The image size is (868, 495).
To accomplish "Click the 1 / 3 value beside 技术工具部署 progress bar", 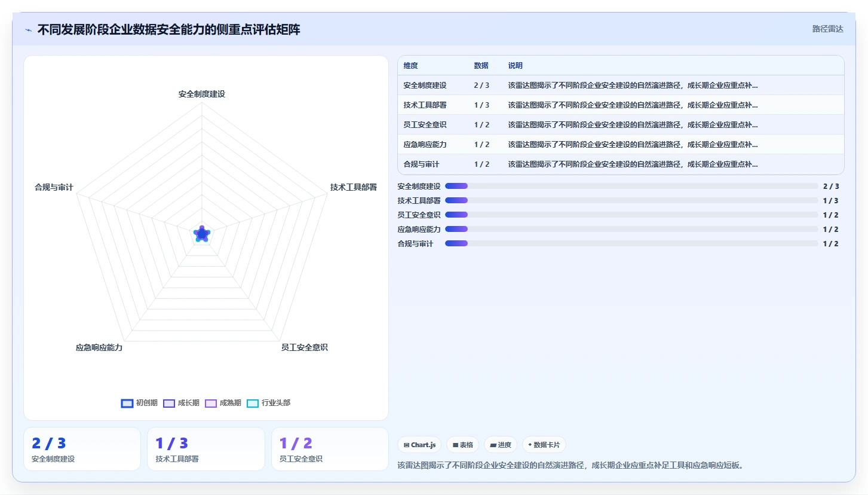I will (831, 200).
